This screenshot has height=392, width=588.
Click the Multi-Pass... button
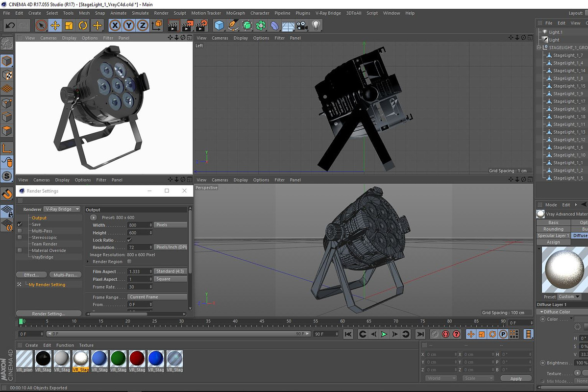(x=65, y=275)
